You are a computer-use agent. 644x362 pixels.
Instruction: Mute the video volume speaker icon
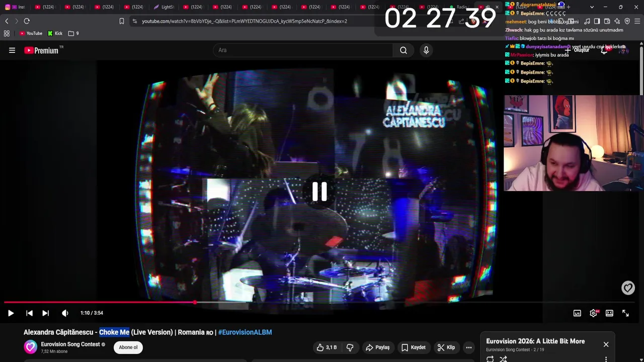pos(65,313)
